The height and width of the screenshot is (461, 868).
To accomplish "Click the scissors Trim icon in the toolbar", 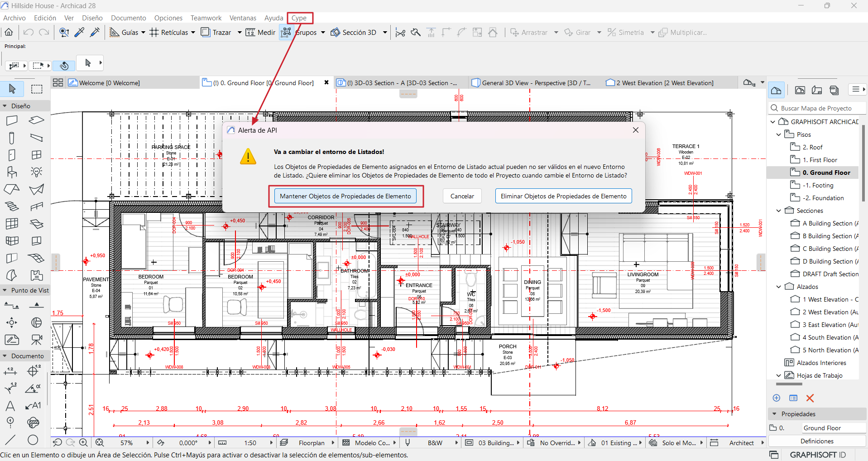I will (x=400, y=32).
